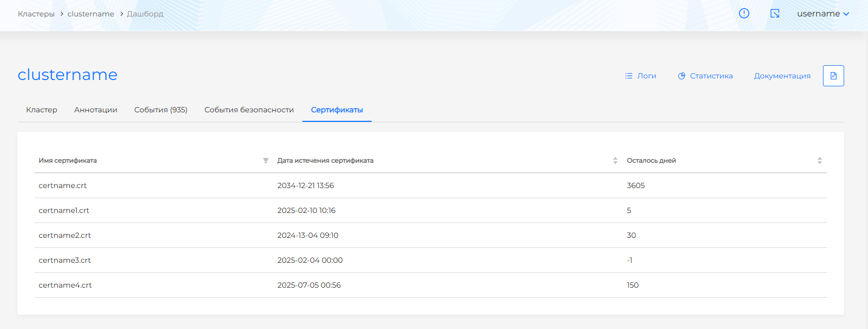This screenshot has width=868, height=329.
Task: Sort by Осталось дней arrows
Action: tap(819, 161)
